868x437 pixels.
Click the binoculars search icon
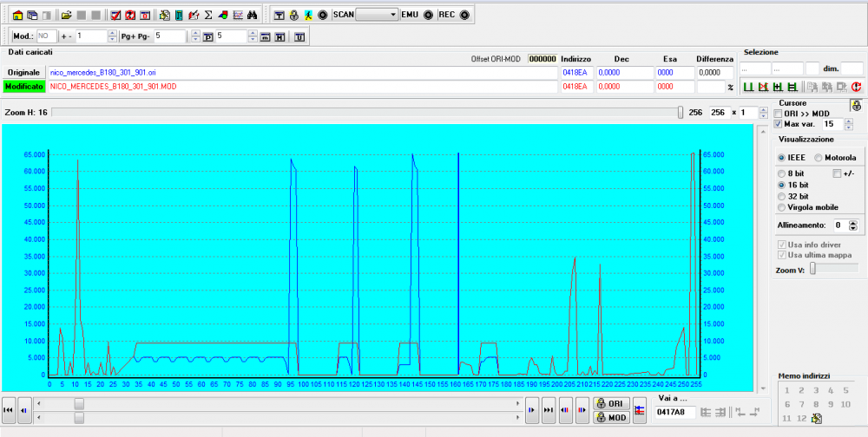coord(252,16)
